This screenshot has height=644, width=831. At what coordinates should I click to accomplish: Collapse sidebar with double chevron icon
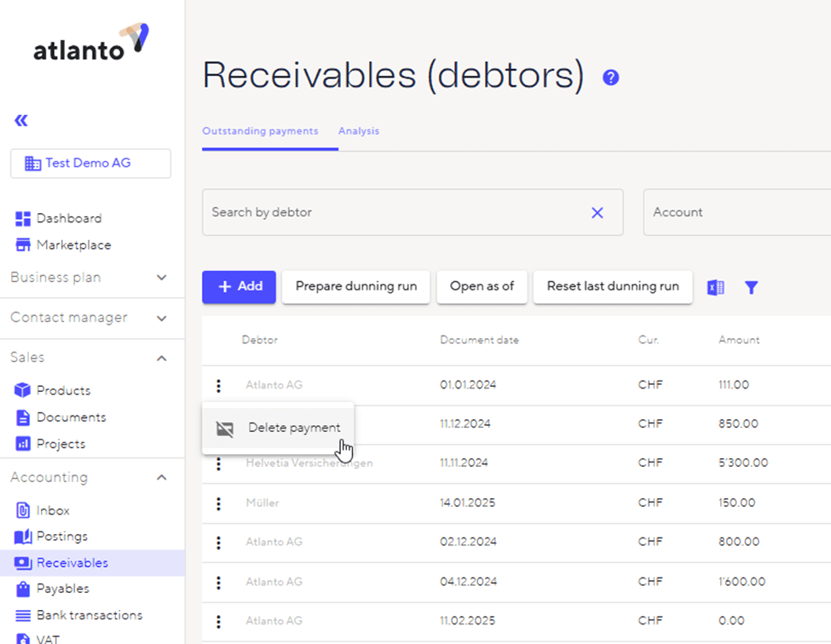(x=21, y=120)
